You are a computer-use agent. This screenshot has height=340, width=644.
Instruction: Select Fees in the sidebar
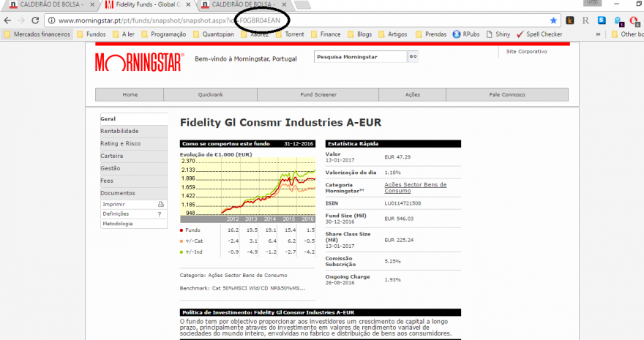(x=133, y=181)
